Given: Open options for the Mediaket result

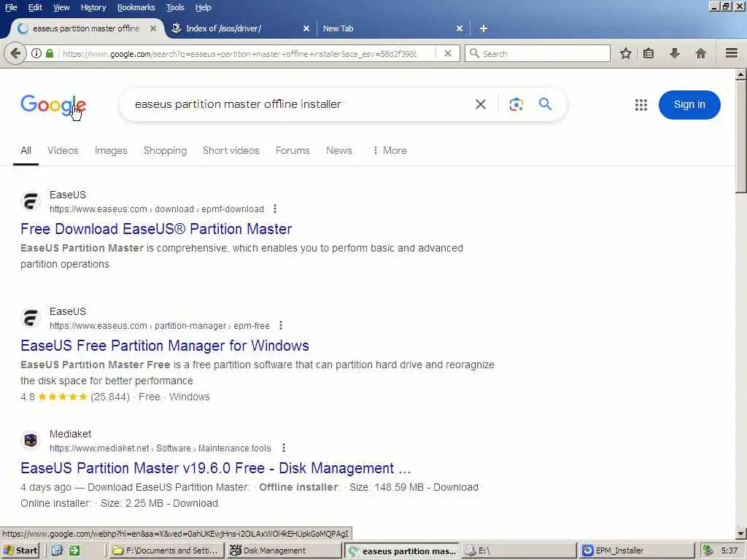Looking at the screenshot, I should 284,448.
